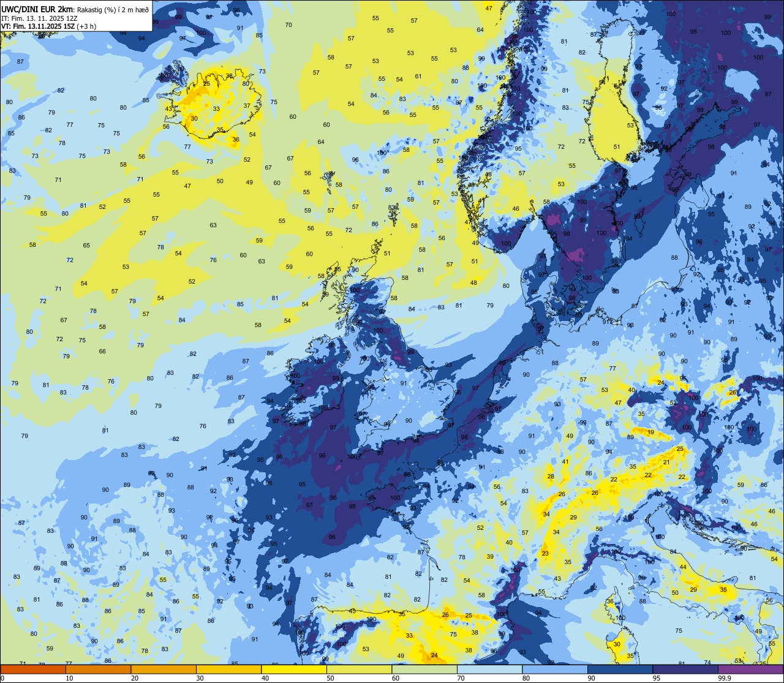The width and height of the screenshot is (784, 683).
Task: Click the bright yellow 40–50 legend swatch
Action: tap(294, 669)
